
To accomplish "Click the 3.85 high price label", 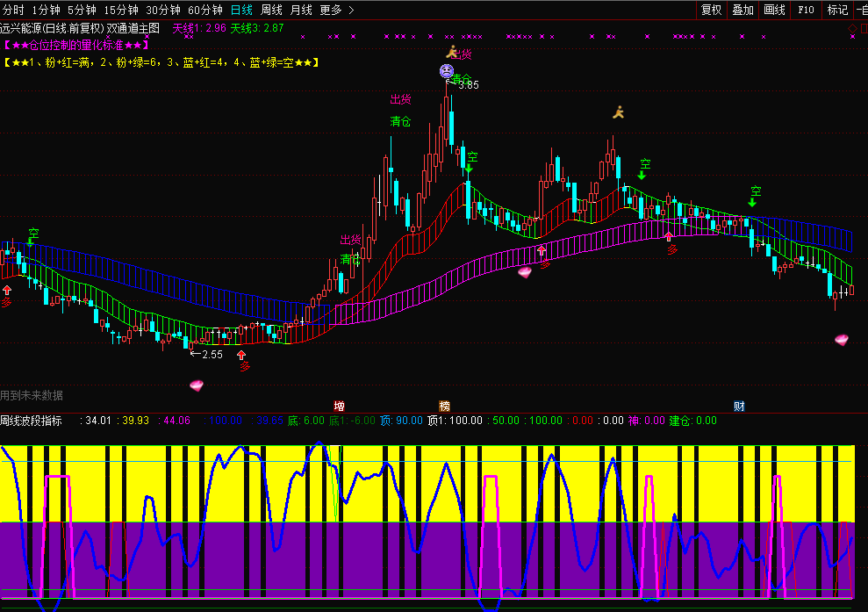I will pyautogui.click(x=469, y=85).
